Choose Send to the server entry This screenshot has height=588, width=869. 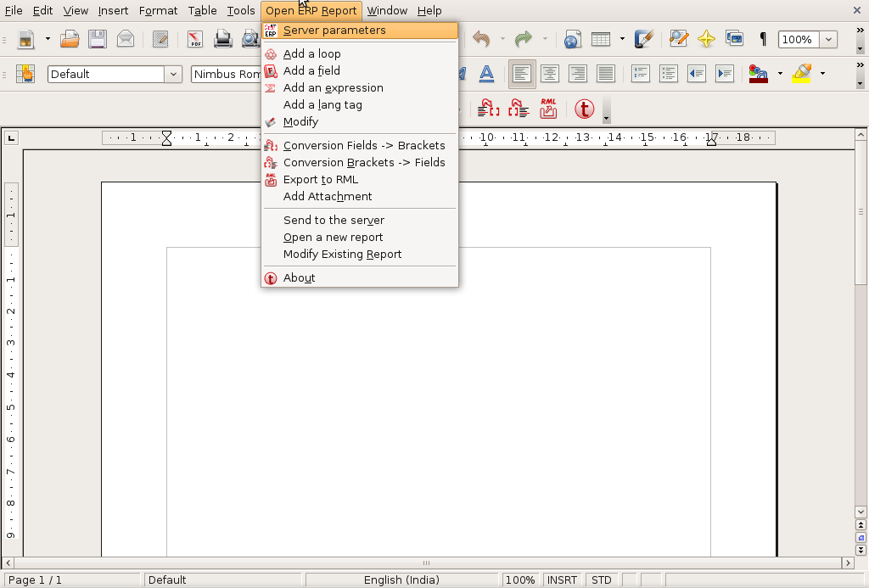360,220
